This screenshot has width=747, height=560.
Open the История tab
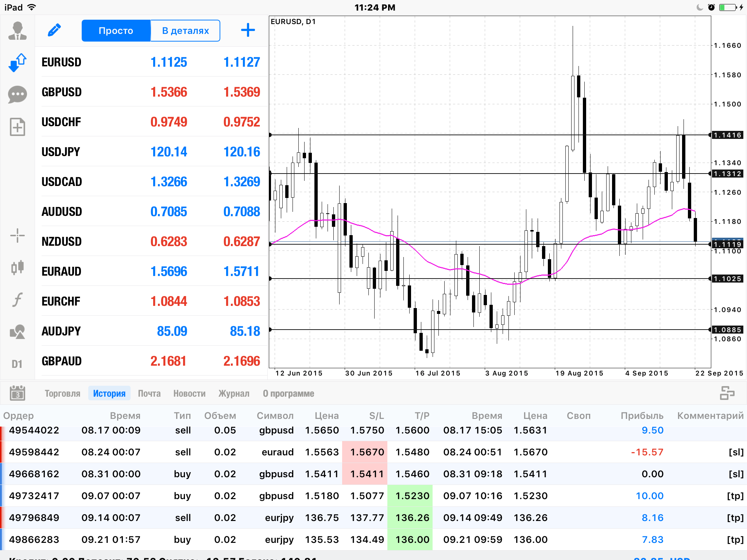click(109, 393)
